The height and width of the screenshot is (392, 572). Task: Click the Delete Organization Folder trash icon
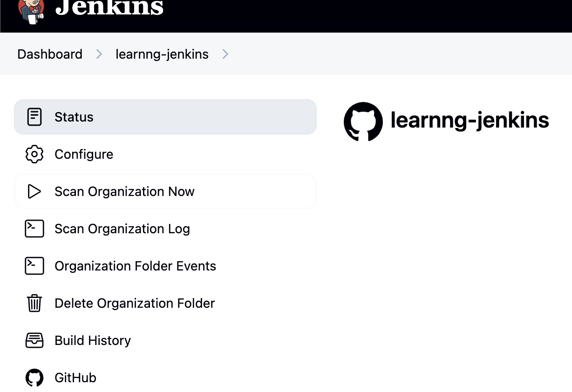click(x=34, y=303)
